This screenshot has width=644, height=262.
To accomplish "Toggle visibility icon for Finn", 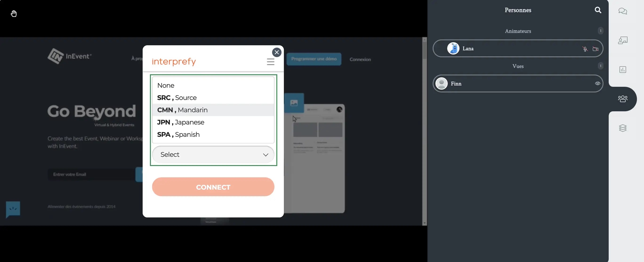I will pos(597,83).
